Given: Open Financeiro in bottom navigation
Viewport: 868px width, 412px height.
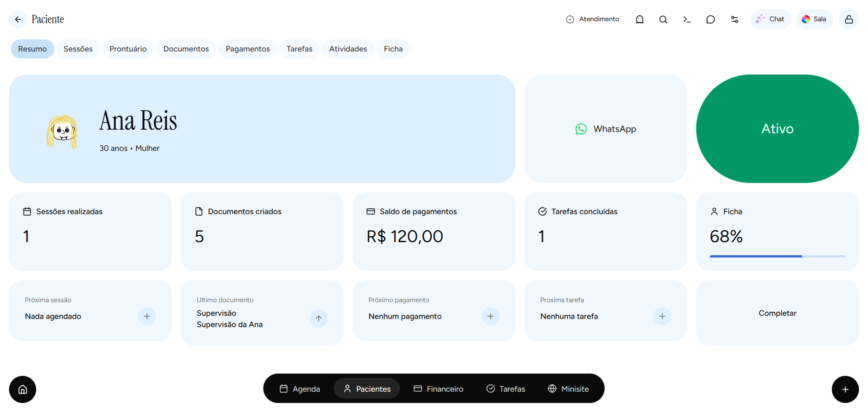Looking at the screenshot, I should pyautogui.click(x=439, y=389).
